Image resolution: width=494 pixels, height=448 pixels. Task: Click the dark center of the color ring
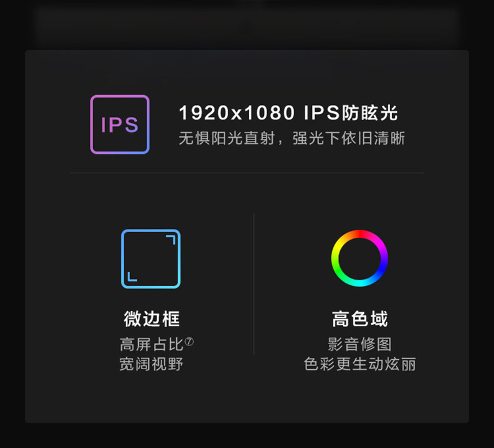[360, 258]
